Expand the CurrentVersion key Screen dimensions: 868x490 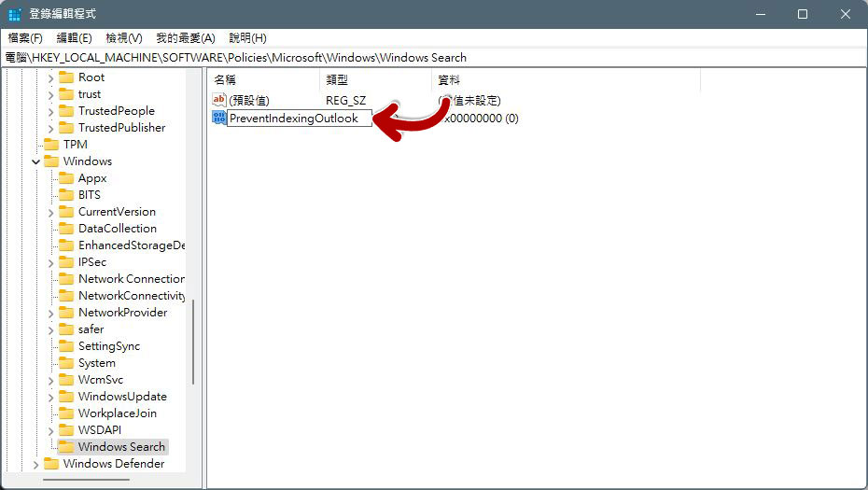pyautogui.click(x=50, y=213)
